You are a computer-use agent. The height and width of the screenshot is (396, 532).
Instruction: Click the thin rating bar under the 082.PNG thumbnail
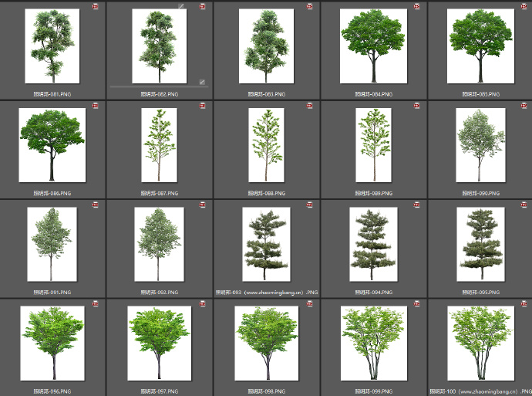(159, 87)
